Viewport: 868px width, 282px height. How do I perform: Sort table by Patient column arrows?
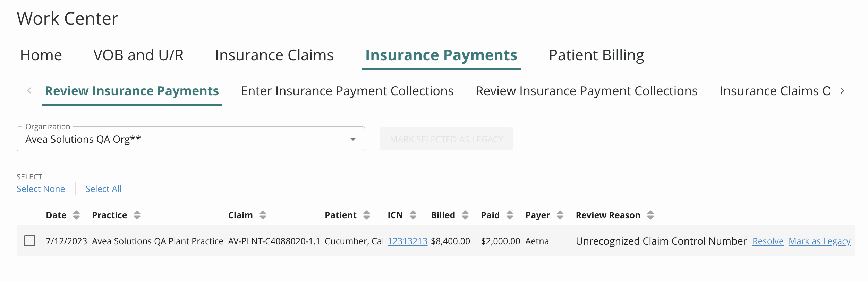367,215
